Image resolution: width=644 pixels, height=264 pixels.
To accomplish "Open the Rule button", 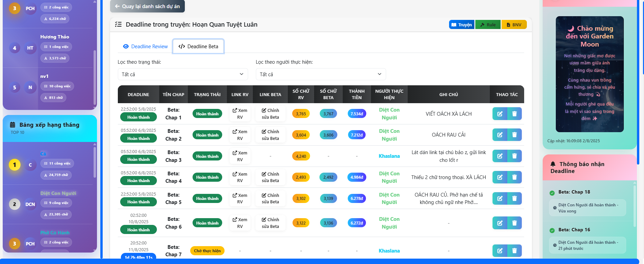I will 487,25.
